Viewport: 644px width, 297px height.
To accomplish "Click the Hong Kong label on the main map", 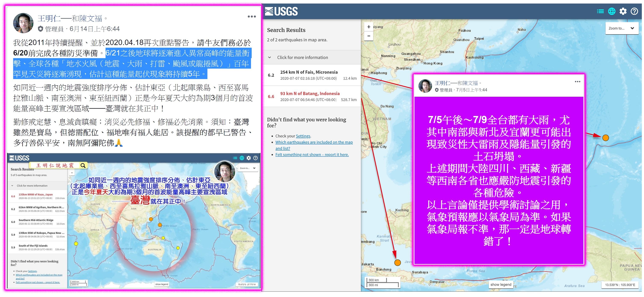I will [433, 63].
